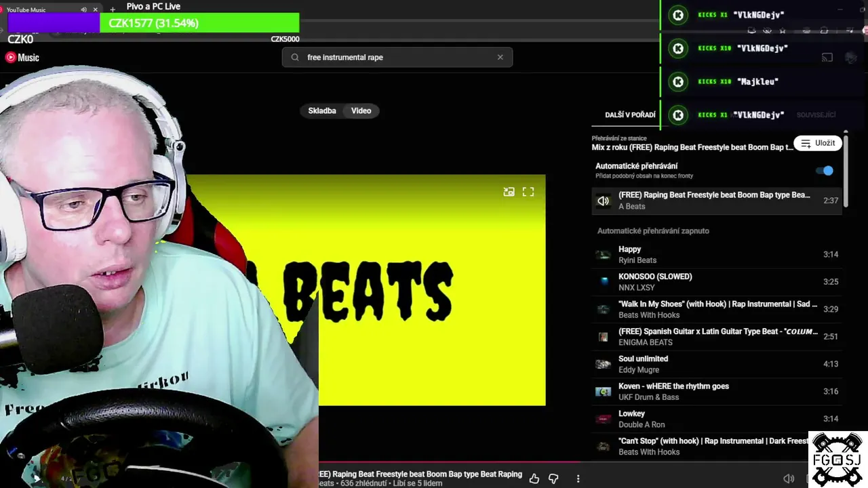Play "Lowkey" by Double A Ron
This screenshot has width=868, height=488.
point(717,419)
